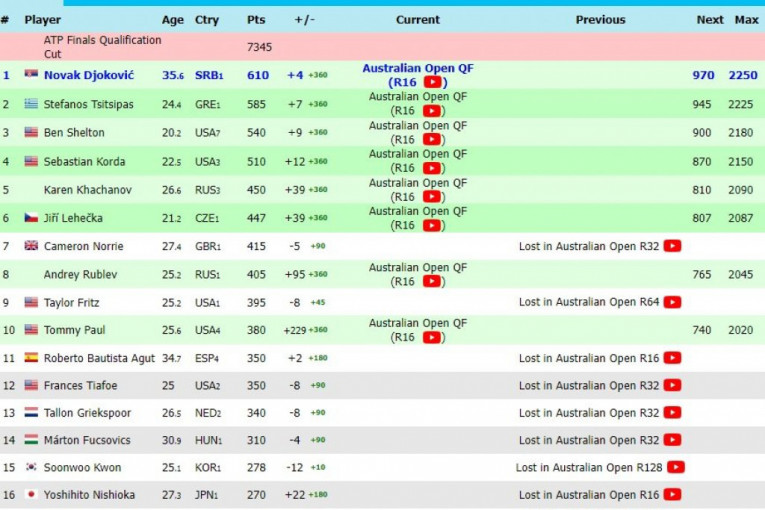The height and width of the screenshot is (510, 765).
Task: Sort rankings by the Max column header
Action: tap(746, 19)
